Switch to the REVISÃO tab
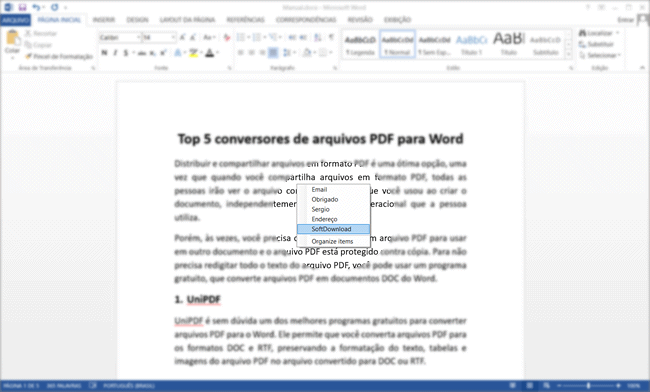650x392 pixels. 360,20
